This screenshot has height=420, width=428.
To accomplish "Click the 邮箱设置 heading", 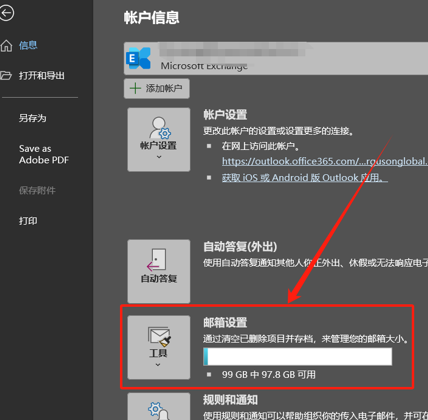I will coord(225,323).
